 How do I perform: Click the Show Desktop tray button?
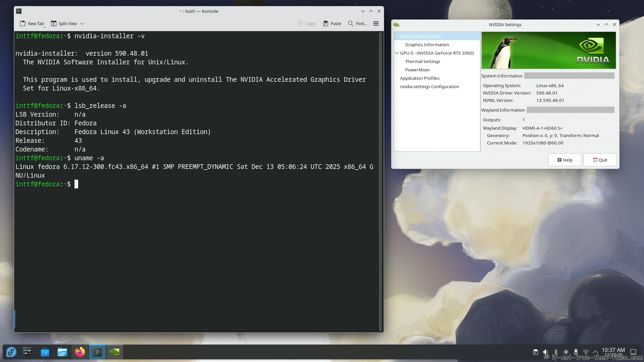(633, 352)
